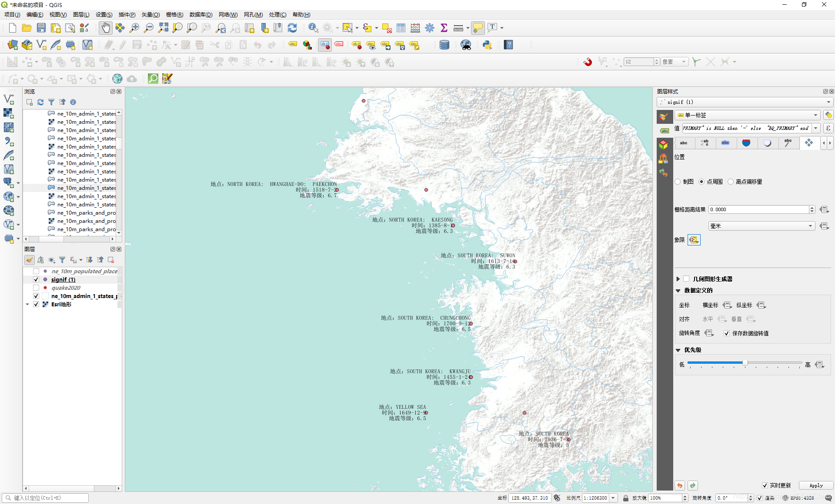Image resolution: width=835 pixels, height=504 pixels.
Task: Click the Refresh map icon
Action: [292, 28]
